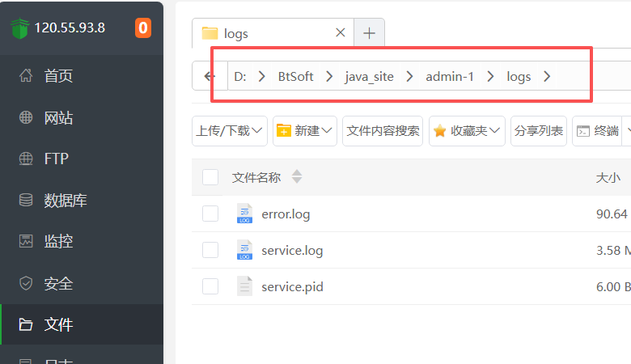The height and width of the screenshot is (364, 631).
Task: Click the error.log file icon
Action: (x=244, y=214)
